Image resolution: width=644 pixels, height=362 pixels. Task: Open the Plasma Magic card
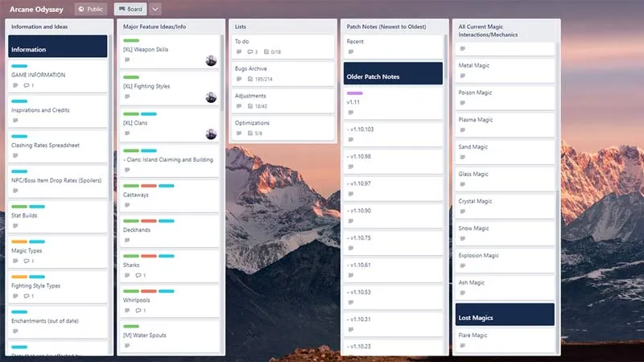505,125
